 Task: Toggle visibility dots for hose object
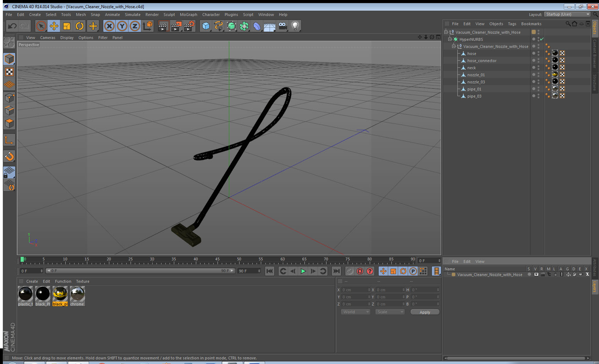click(x=538, y=53)
